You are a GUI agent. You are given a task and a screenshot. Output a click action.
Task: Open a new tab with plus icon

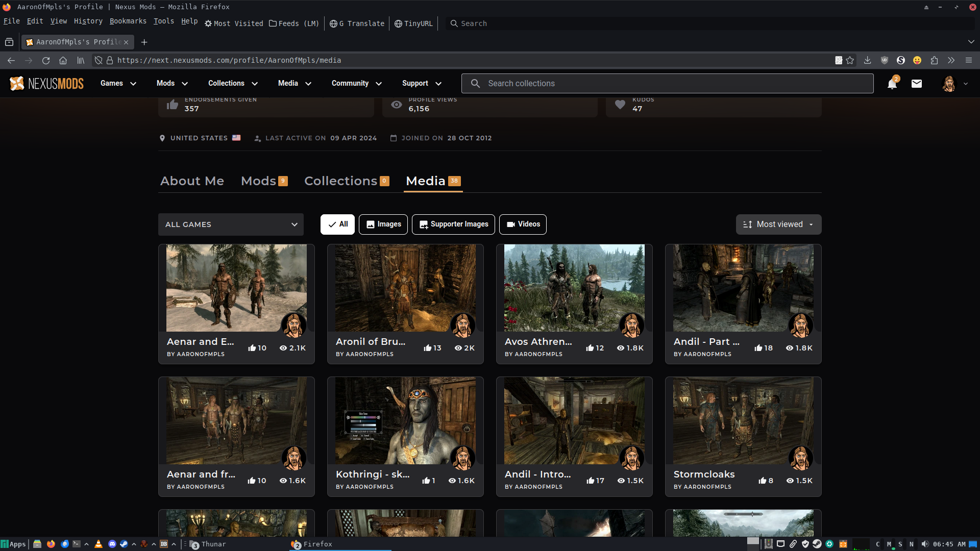(x=144, y=42)
